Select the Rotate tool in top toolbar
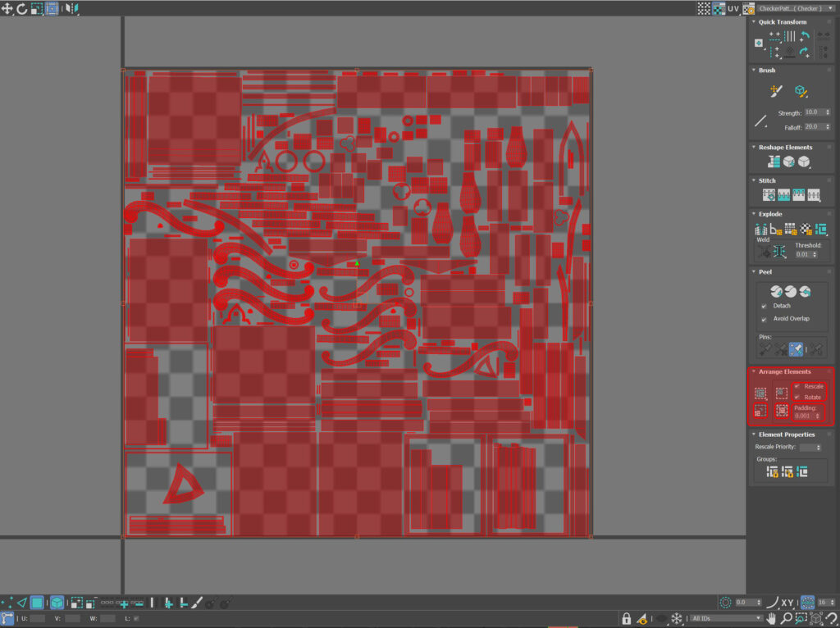 pyautogui.click(x=22, y=8)
